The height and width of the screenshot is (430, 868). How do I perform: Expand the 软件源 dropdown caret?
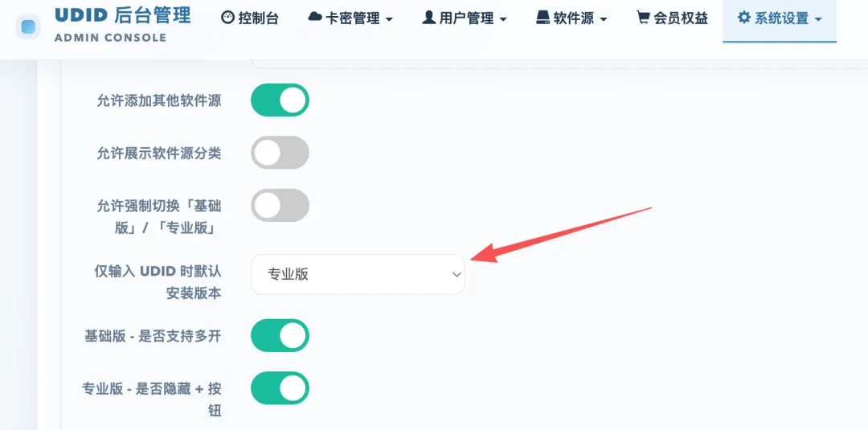pyautogui.click(x=604, y=19)
